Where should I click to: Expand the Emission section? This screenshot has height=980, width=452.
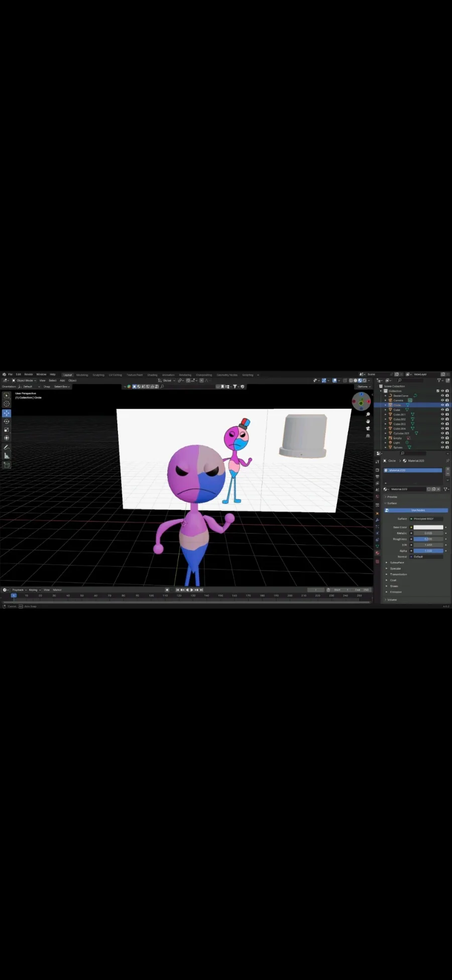tap(395, 592)
